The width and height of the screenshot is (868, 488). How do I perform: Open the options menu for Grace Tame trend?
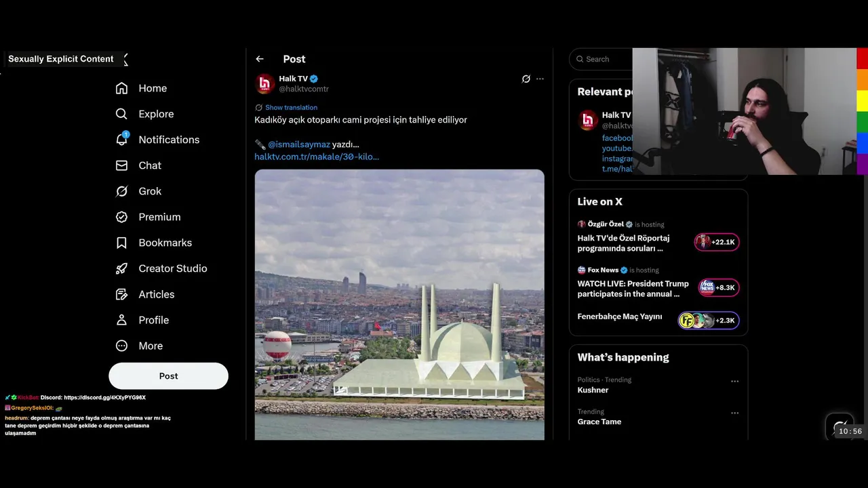pos(734,413)
